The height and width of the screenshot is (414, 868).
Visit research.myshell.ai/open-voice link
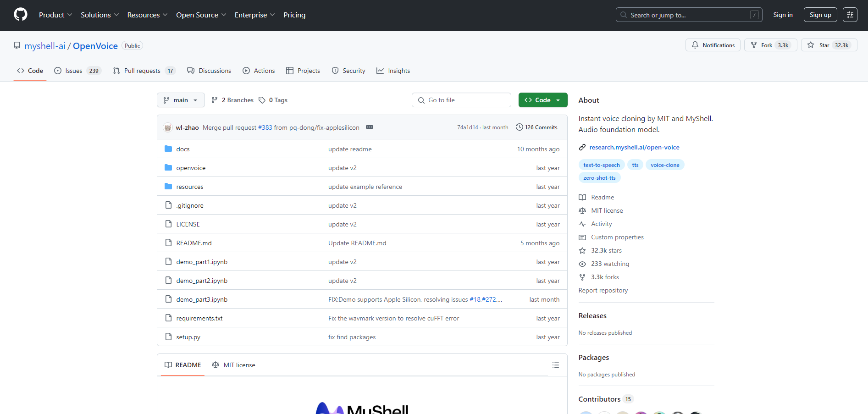(634, 147)
